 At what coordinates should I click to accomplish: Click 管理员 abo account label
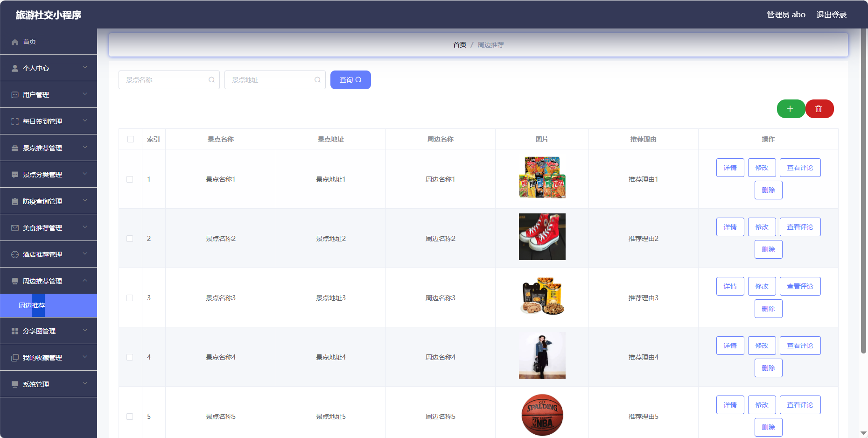click(x=786, y=15)
